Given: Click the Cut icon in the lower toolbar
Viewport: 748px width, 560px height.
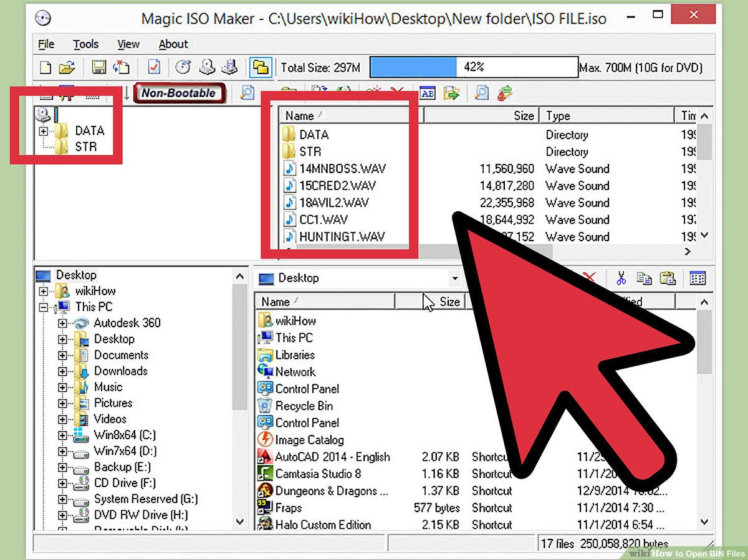Looking at the screenshot, I should (x=621, y=278).
